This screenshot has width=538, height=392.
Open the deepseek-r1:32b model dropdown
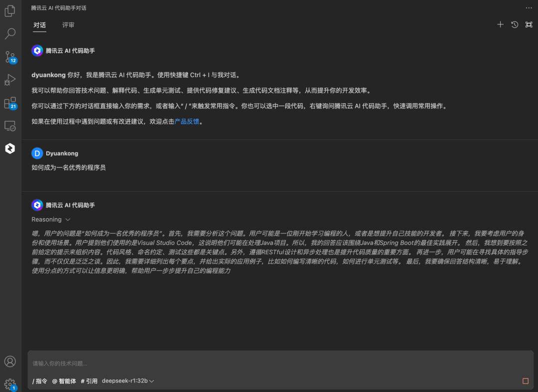(x=128, y=381)
